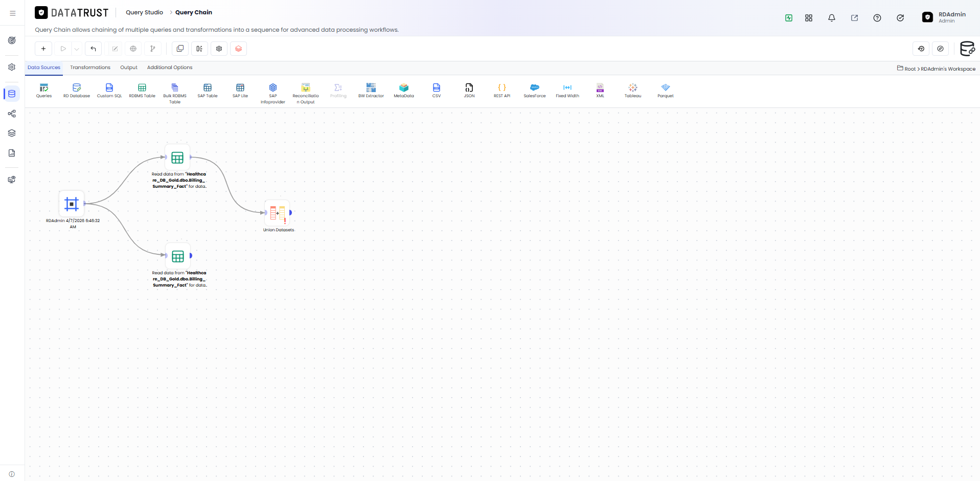Select the Union Datasets node
Screen dimensions: 980x481
(278, 213)
